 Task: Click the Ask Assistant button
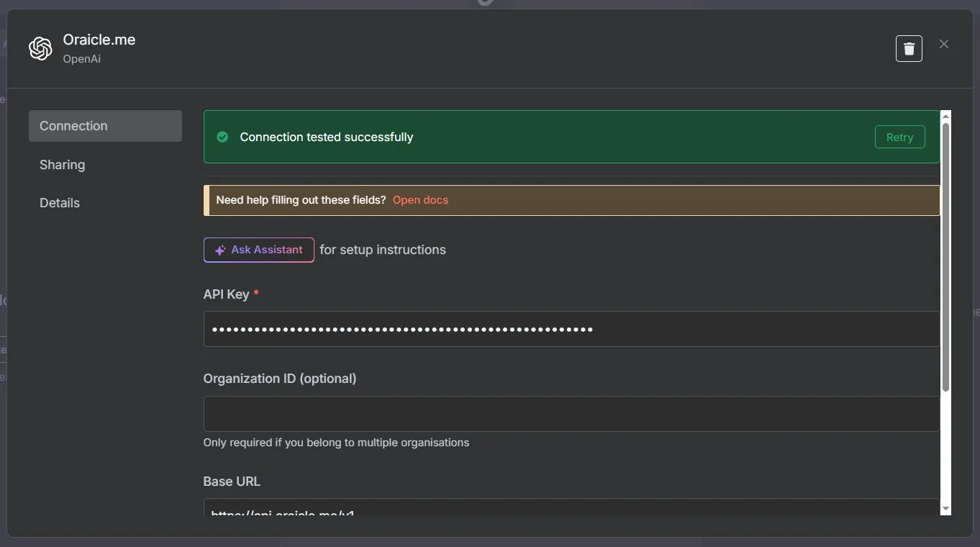coord(259,250)
